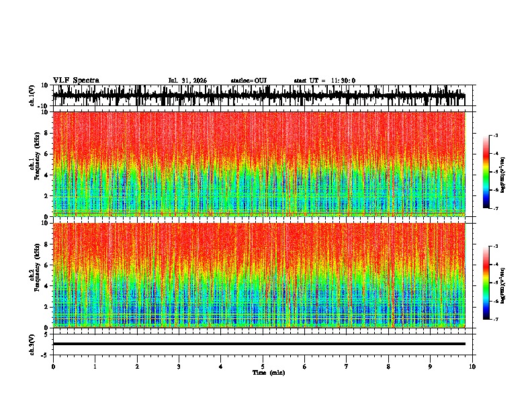
Task: Click the "VLF Spectra" plot title
Action: pyautogui.click(x=76, y=81)
